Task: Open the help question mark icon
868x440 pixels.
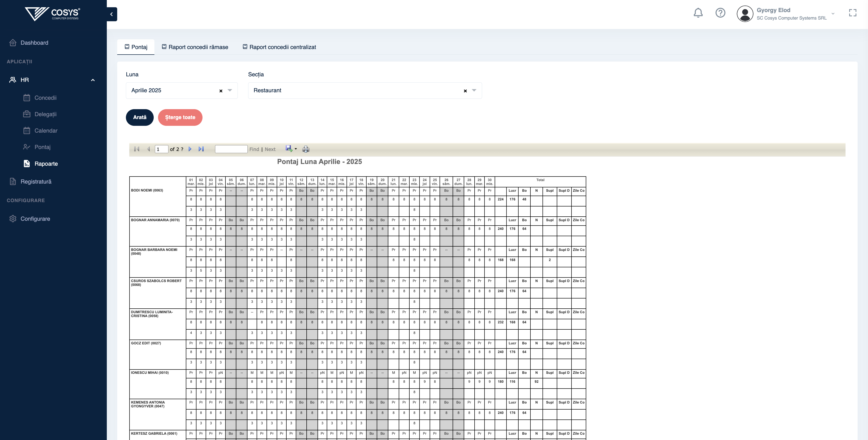Action: click(x=720, y=13)
